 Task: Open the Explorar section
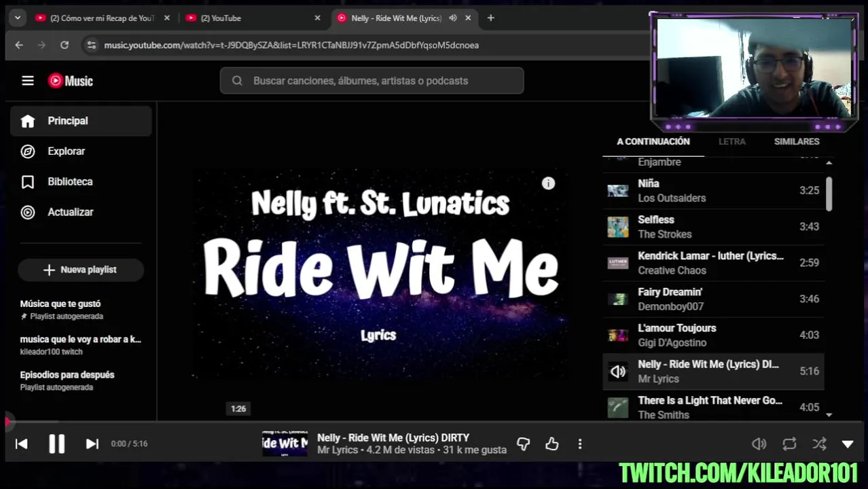pos(81,151)
